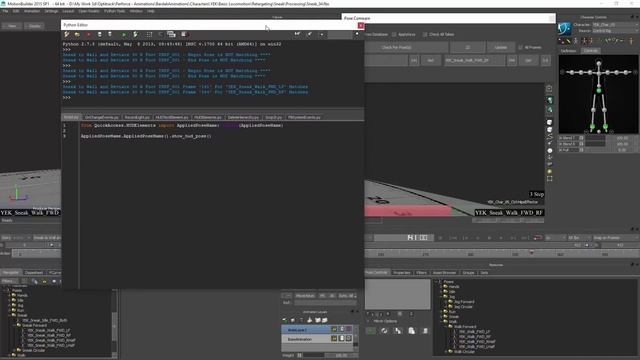This screenshot has width=640, height=360.
Task: Switch to the Controls tab in Character Controls
Action: 590,51
